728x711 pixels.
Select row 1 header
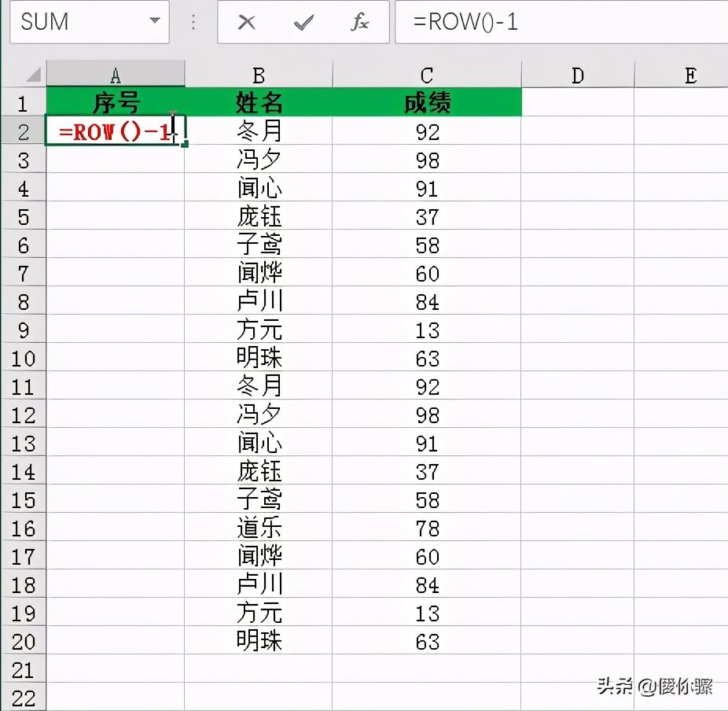24,102
